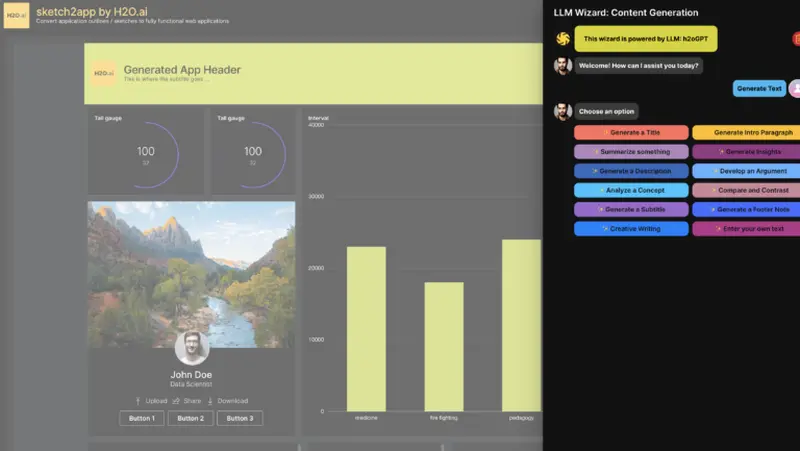Viewport: 800px width, 451px height.
Task: Select Analyze a Concept option
Action: pos(631,190)
